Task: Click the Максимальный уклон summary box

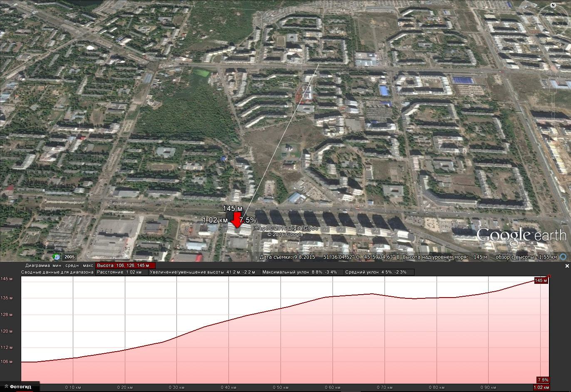Action: 302,272
